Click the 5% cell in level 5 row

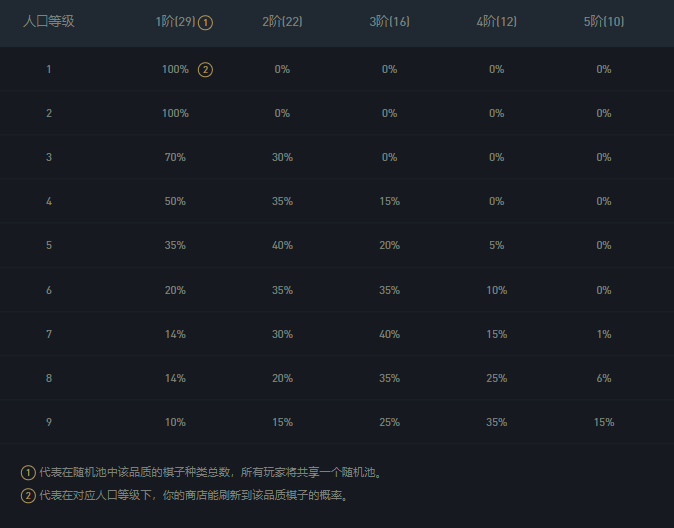click(497, 246)
